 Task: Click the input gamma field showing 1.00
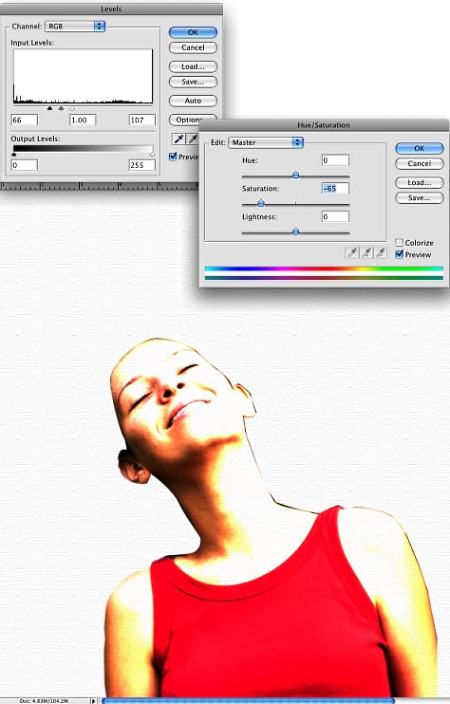[x=83, y=120]
